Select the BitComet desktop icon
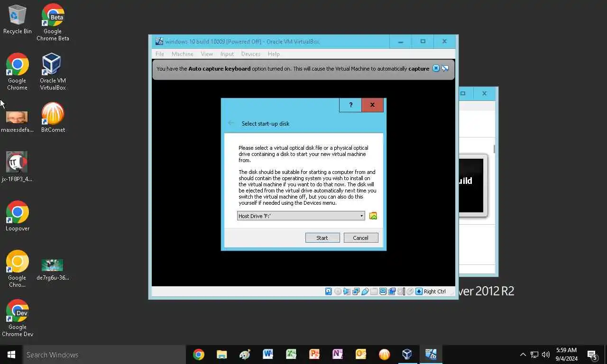Screen dimensions: 607x364 (53, 118)
